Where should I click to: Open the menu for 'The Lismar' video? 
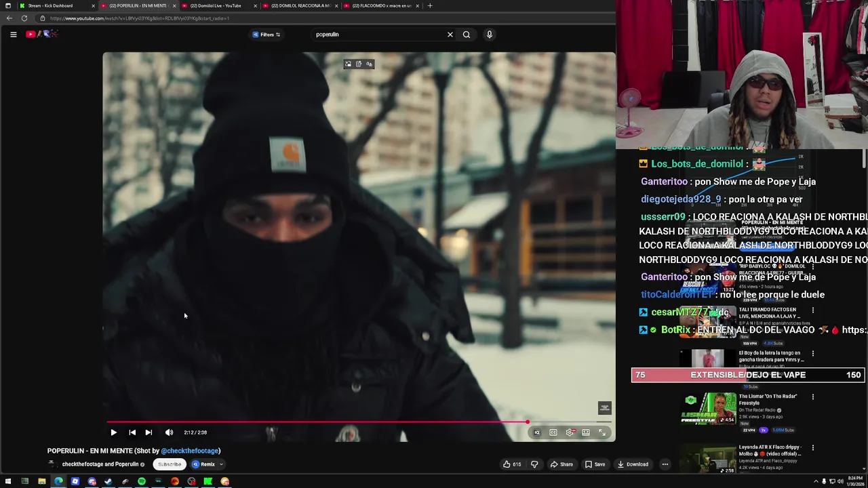(812, 397)
